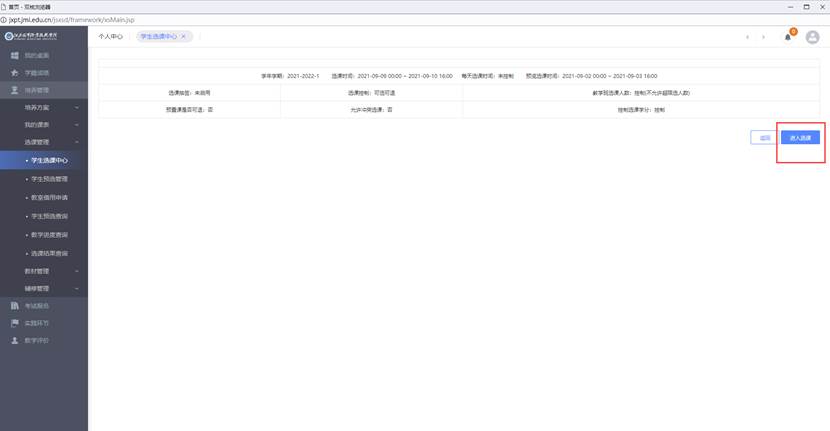Click the notification bell icon
Image resolution: width=830 pixels, height=431 pixels.
[x=788, y=37]
